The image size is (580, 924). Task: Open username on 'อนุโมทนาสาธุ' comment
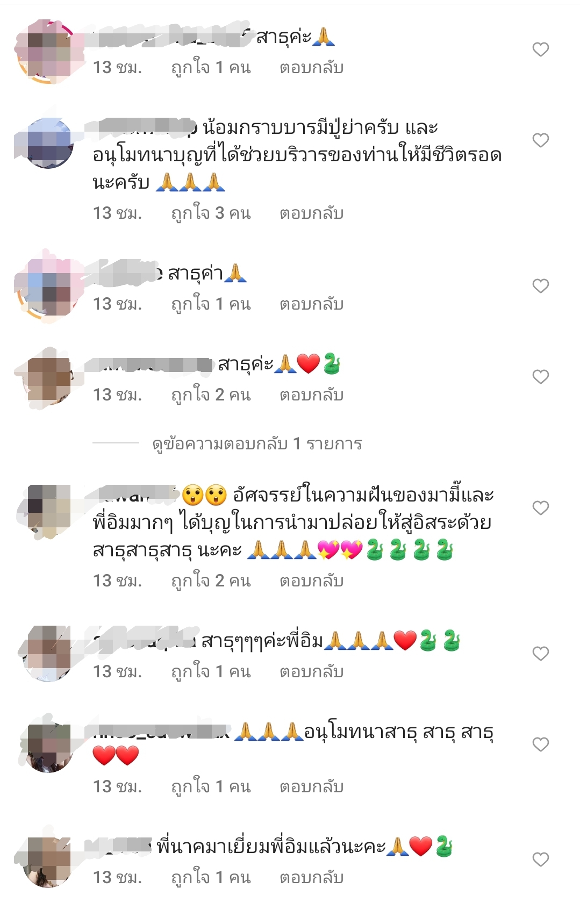tap(161, 733)
